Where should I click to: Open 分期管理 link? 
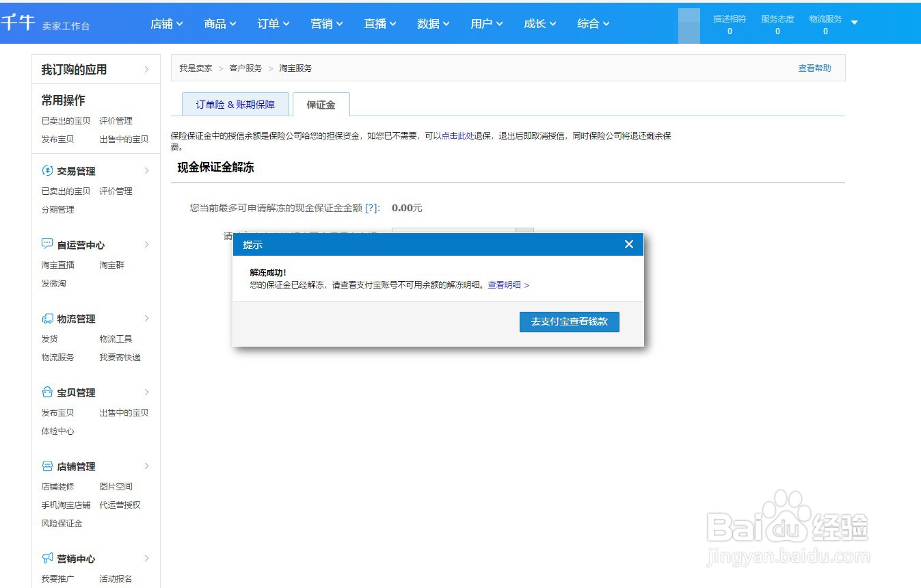point(57,210)
